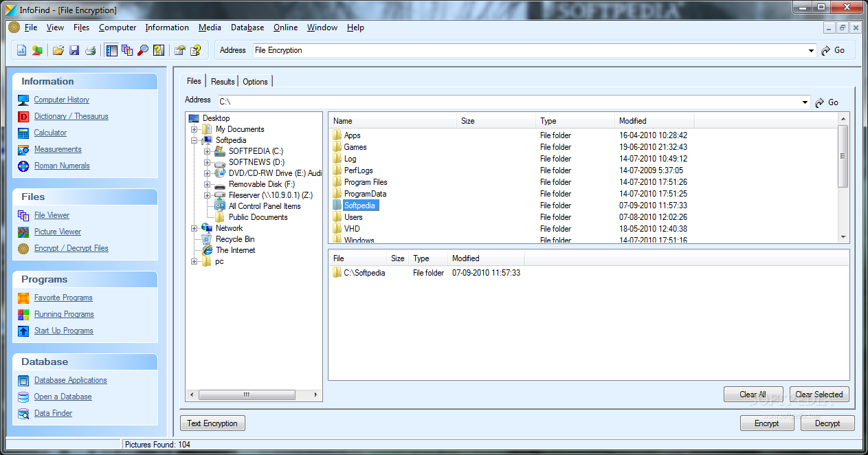This screenshot has height=455, width=868.
Task: Click the Go button beside C:\ address
Action: (827, 102)
